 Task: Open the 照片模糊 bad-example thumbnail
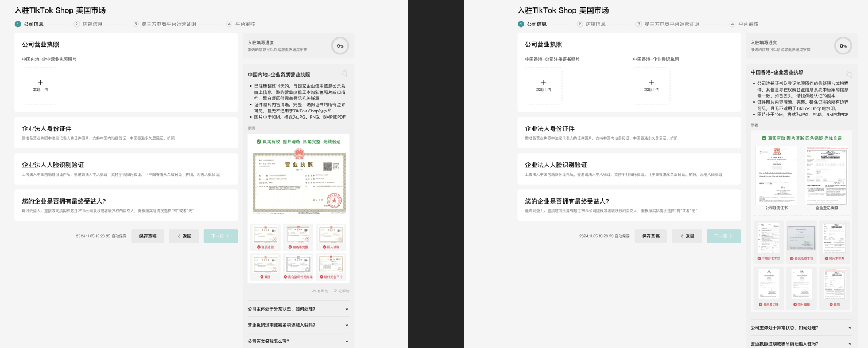331,237
